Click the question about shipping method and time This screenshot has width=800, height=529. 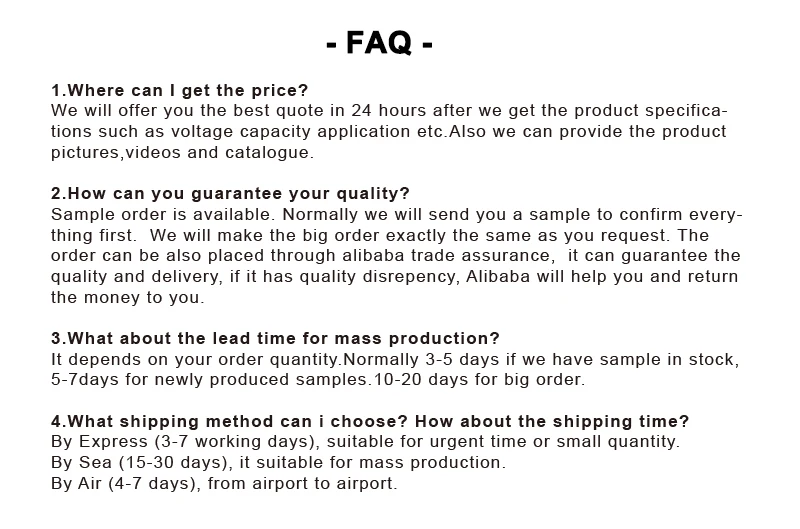click(x=370, y=421)
